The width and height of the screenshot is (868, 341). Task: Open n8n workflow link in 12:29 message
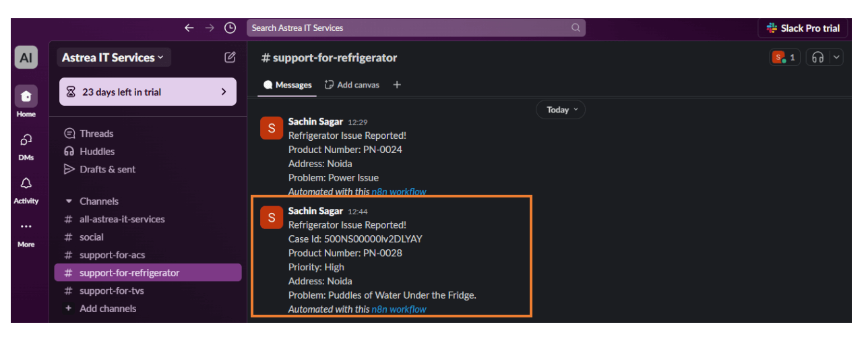399,192
